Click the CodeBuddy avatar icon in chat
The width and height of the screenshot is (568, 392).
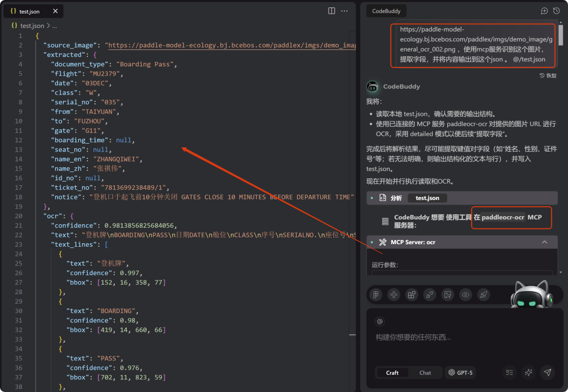372,87
